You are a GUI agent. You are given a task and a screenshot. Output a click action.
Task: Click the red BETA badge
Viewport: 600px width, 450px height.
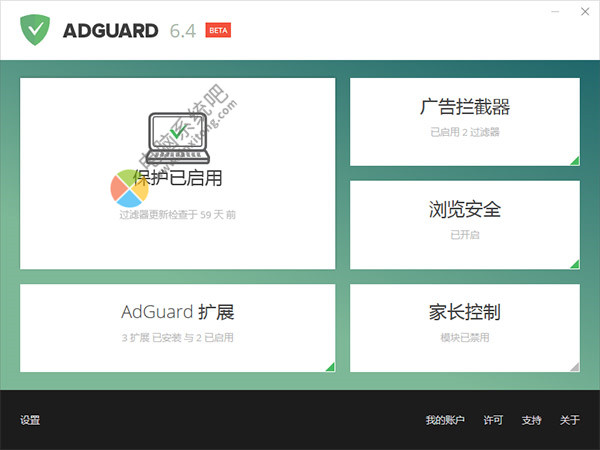click(x=218, y=30)
